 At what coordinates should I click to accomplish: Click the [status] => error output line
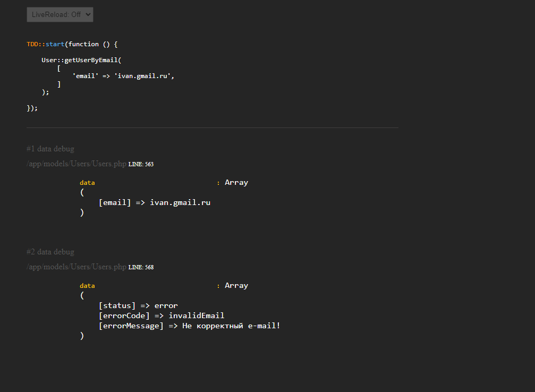click(x=138, y=305)
